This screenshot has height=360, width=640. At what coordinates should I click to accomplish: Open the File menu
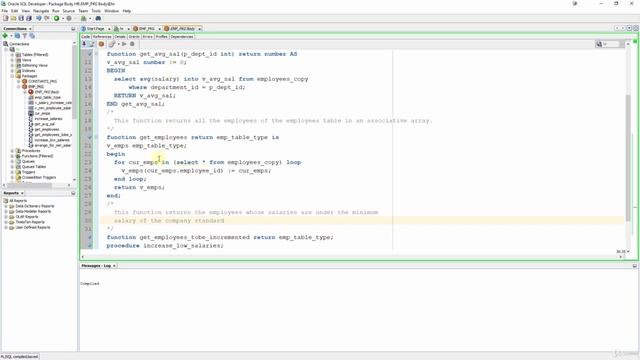coord(4,11)
